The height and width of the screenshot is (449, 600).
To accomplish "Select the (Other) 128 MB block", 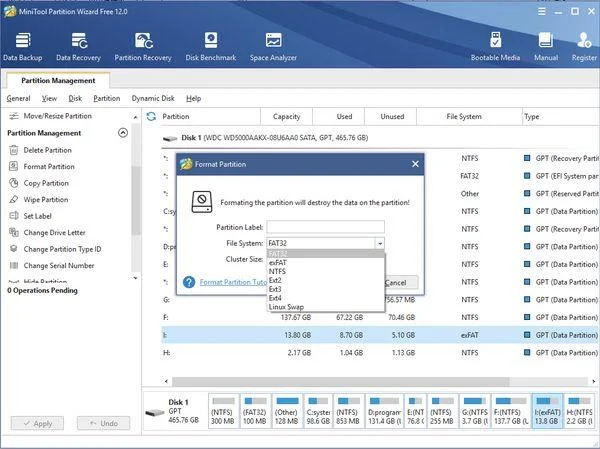I will click(x=287, y=411).
